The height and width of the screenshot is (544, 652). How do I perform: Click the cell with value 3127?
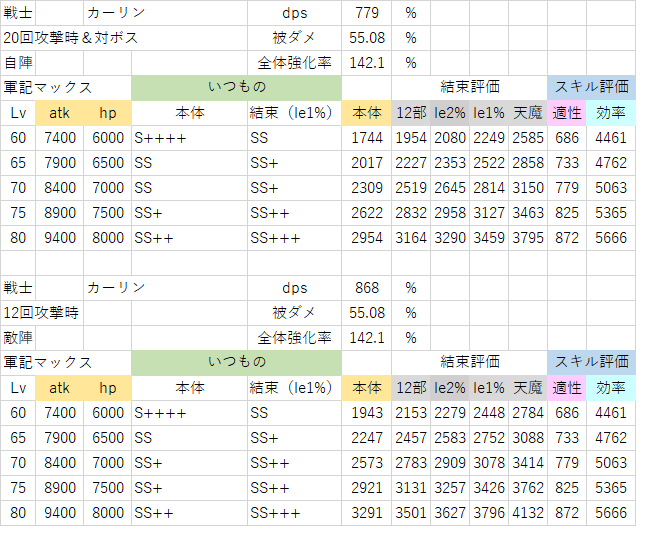489,213
